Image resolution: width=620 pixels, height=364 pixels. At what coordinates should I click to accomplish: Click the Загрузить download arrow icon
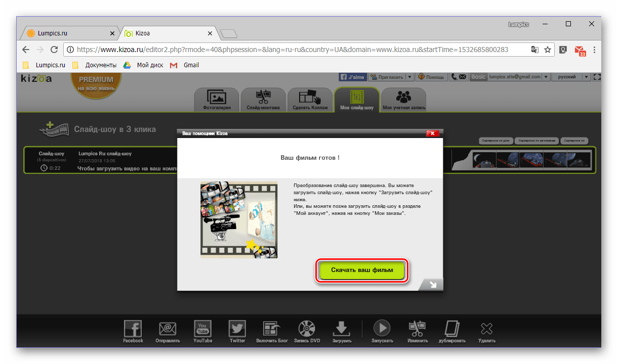[342, 329]
